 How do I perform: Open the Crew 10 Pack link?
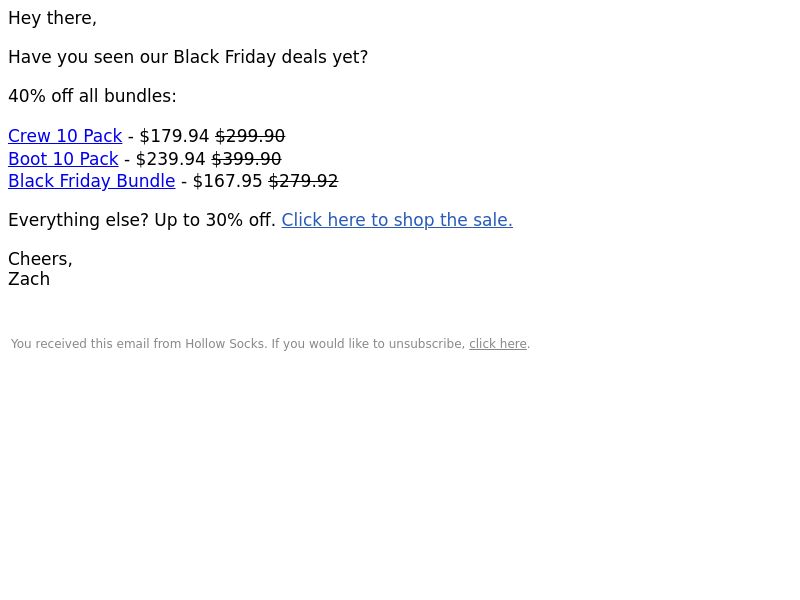pyautogui.click(x=65, y=136)
